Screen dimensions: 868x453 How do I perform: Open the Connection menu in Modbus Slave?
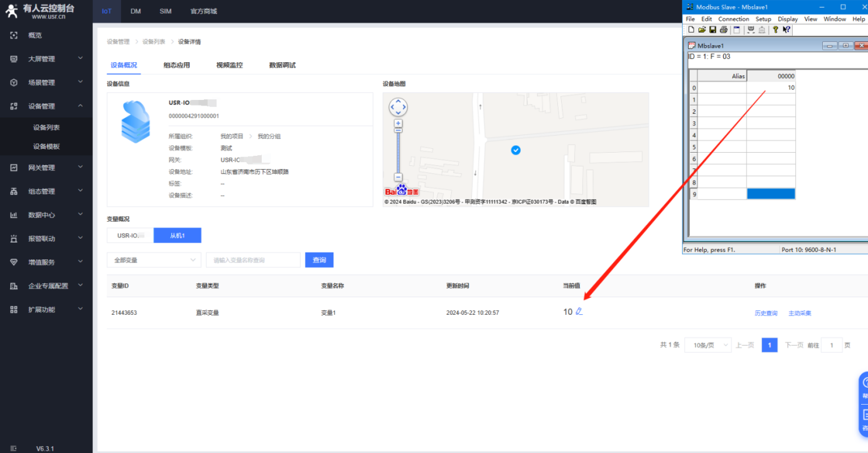733,19
